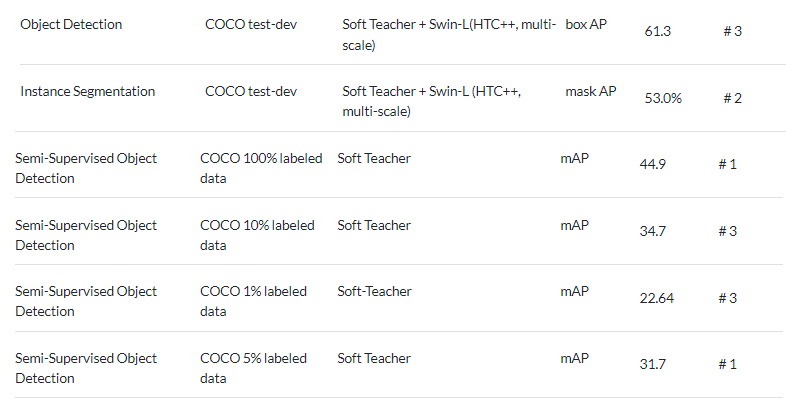786x411 pixels.
Task: Open the Instance Segmentation task link
Action: tap(88, 91)
